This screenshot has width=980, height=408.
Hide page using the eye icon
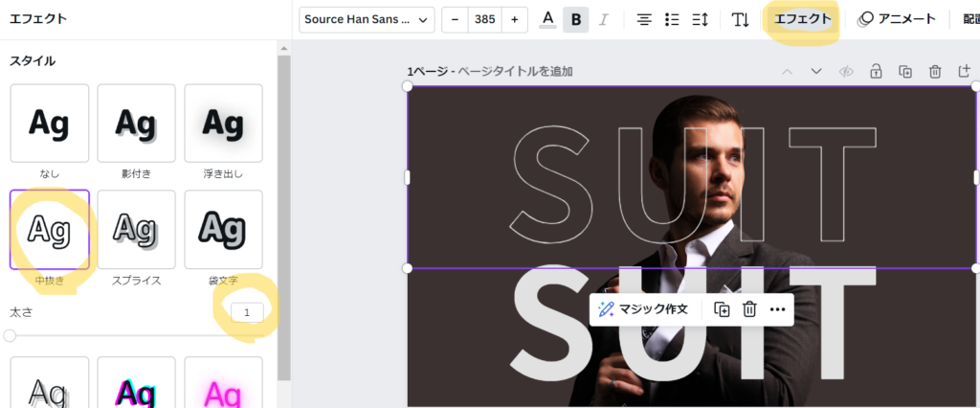(x=846, y=71)
